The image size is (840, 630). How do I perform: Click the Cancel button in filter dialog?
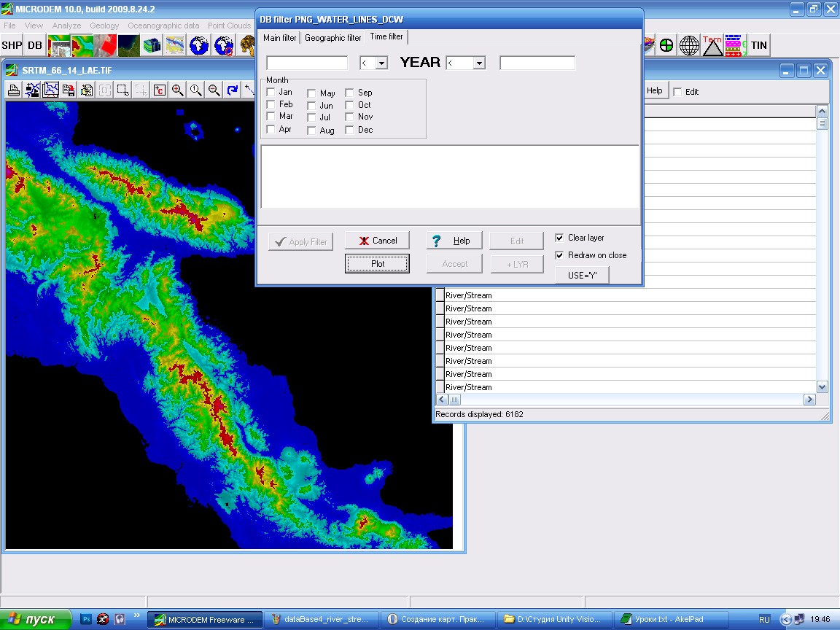pos(377,241)
